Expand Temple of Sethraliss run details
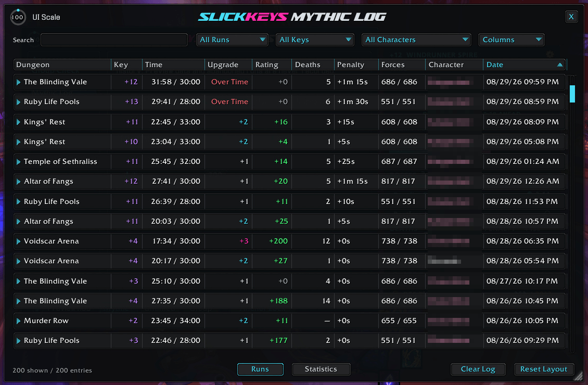This screenshot has height=385, width=588. (18, 162)
